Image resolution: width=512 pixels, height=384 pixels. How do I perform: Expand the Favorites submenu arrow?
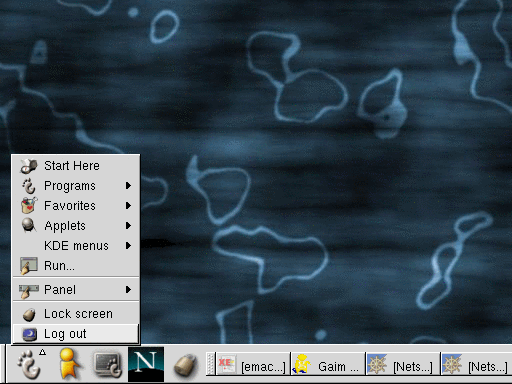(128, 206)
